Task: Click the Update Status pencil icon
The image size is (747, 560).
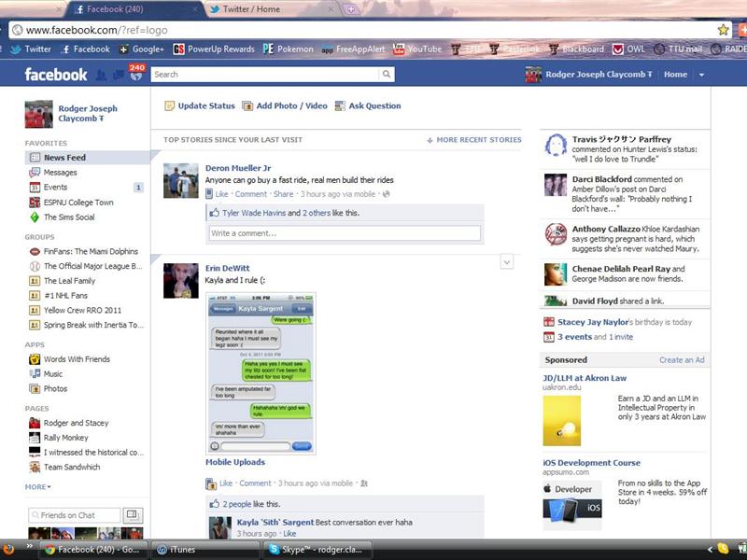Action: pos(169,105)
